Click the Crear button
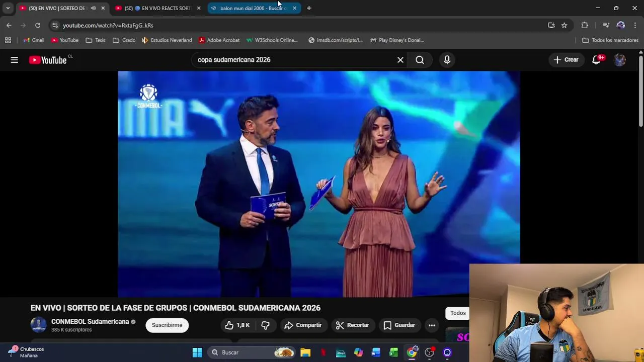 click(x=566, y=60)
